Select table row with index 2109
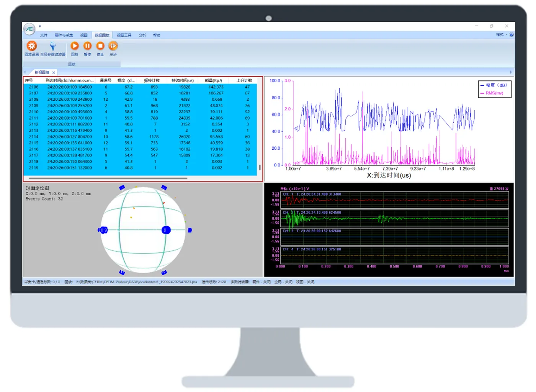Image resolution: width=536 pixels, height=392 pixels. tap(141, 106)
